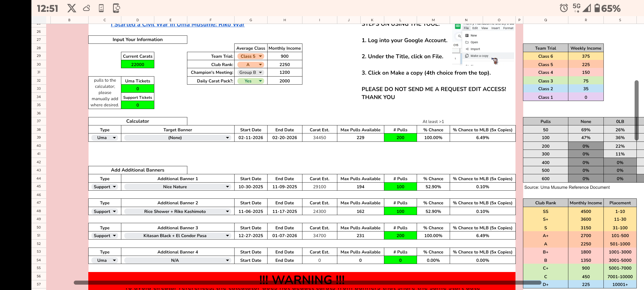Viewport: 644px width, 290px height.
Task: Click the horizontal scrollbar at bottom
Action: point(307,282)
